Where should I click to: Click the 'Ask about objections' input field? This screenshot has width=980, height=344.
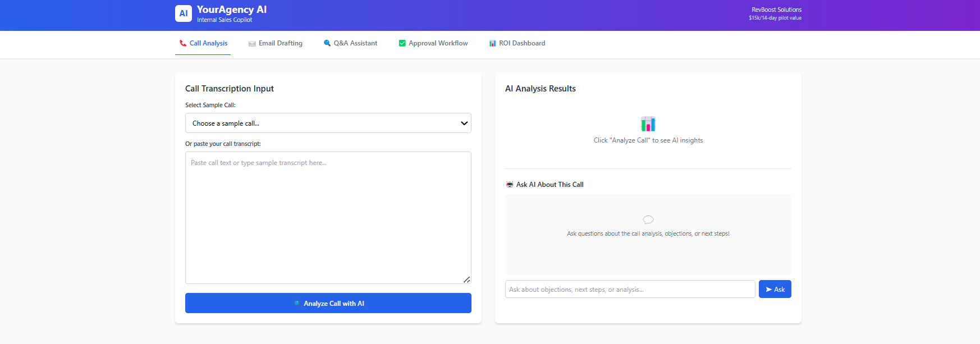pyautogui.click(x=630, y=289)
